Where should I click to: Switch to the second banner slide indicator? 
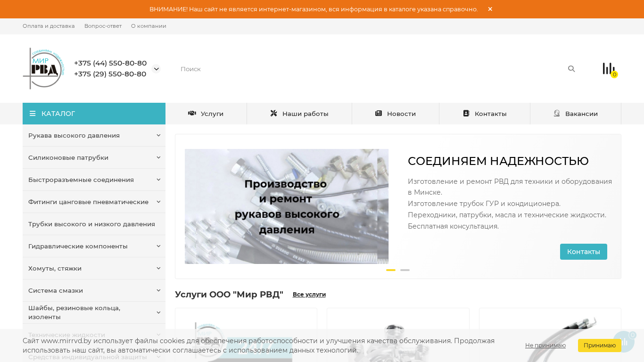405,270
